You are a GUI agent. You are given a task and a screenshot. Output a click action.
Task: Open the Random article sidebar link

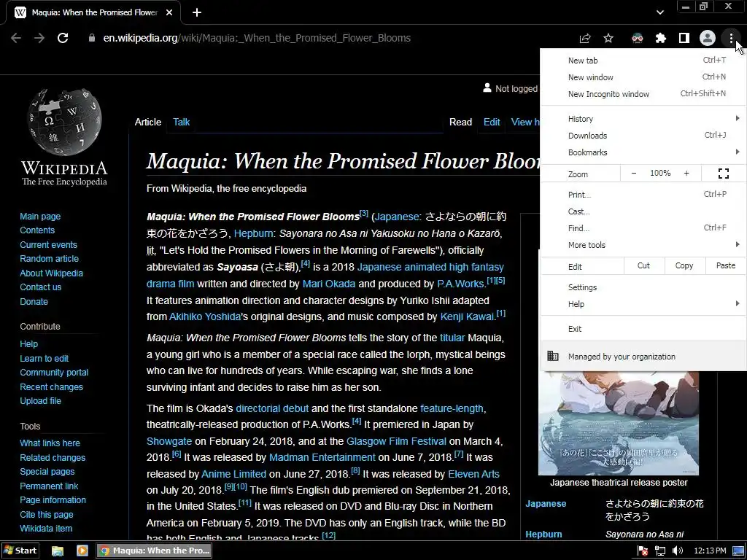49,259
